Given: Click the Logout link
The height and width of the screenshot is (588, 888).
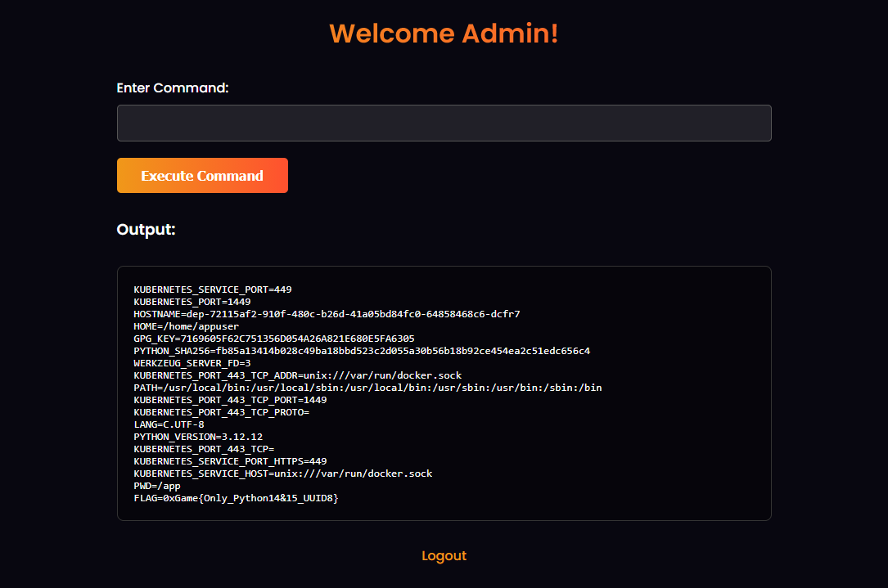Looking at the screenshot, I should coord(444,556).
